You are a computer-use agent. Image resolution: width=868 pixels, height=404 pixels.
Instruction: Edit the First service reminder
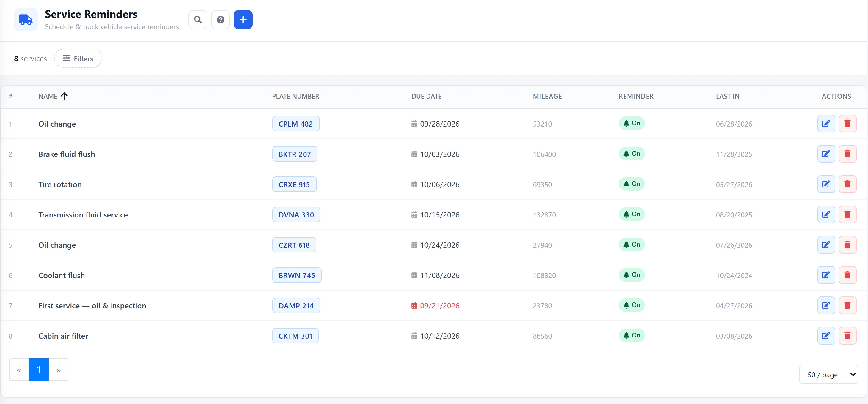(x=826, y=305)
